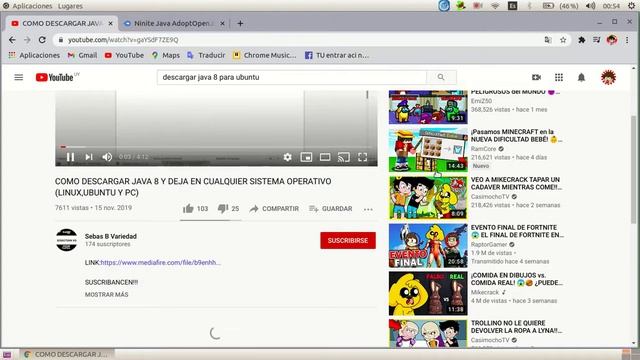The width and height of the screenshot is (640, 360).
Task: Share the video with COMPARTIR
Action: pos(274,209)
